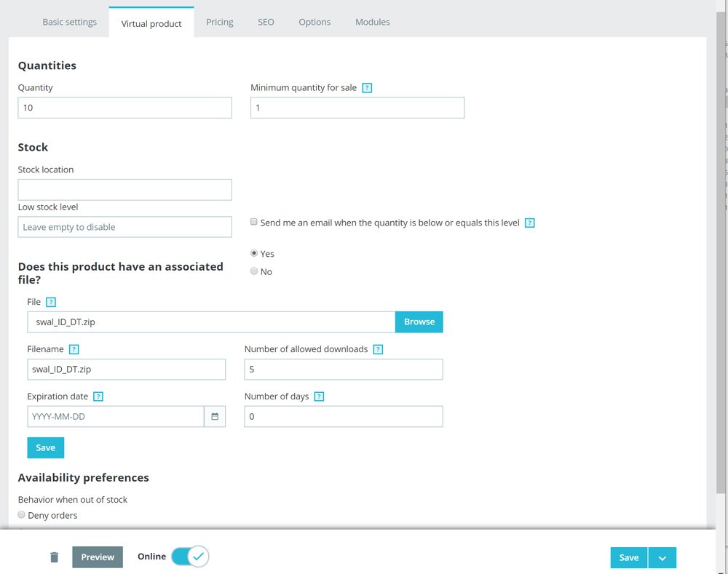Viewport: 728px width, 574px height.
Task: Show help for low stock email alert
Action: [529, 223]
